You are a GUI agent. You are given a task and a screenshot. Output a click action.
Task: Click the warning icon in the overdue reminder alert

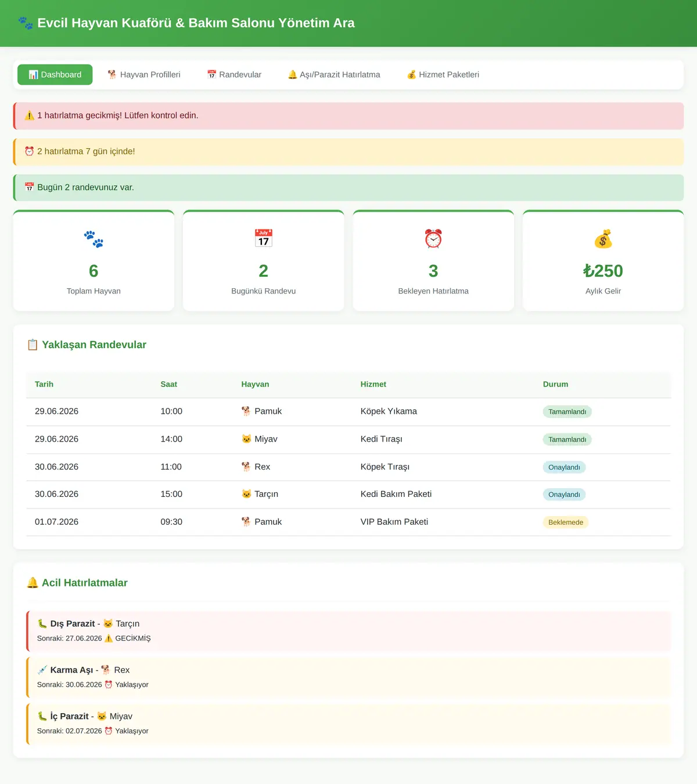[x=30, y=116]
